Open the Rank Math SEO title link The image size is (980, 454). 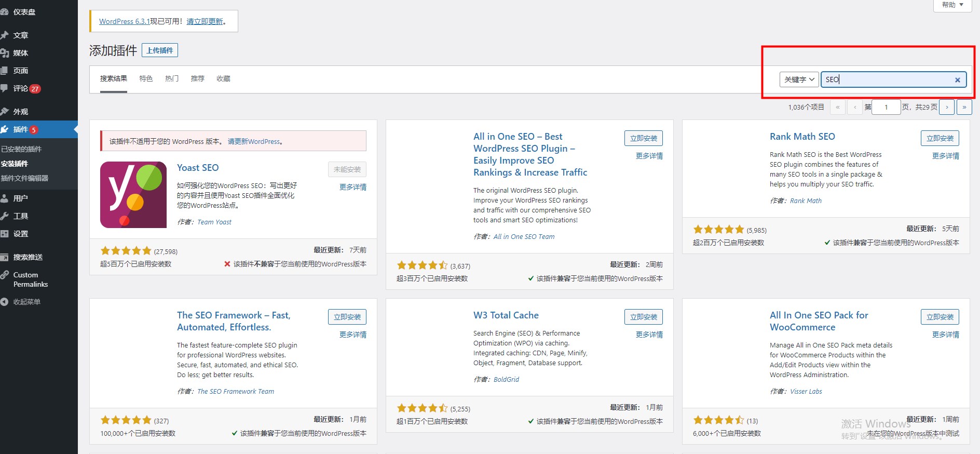point(802,137)
